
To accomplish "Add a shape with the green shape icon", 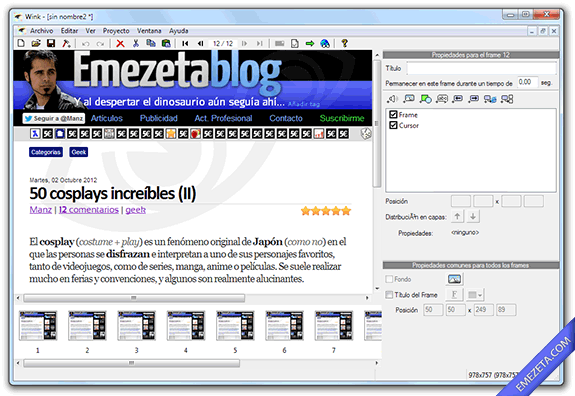I will (x=425, y=99).
